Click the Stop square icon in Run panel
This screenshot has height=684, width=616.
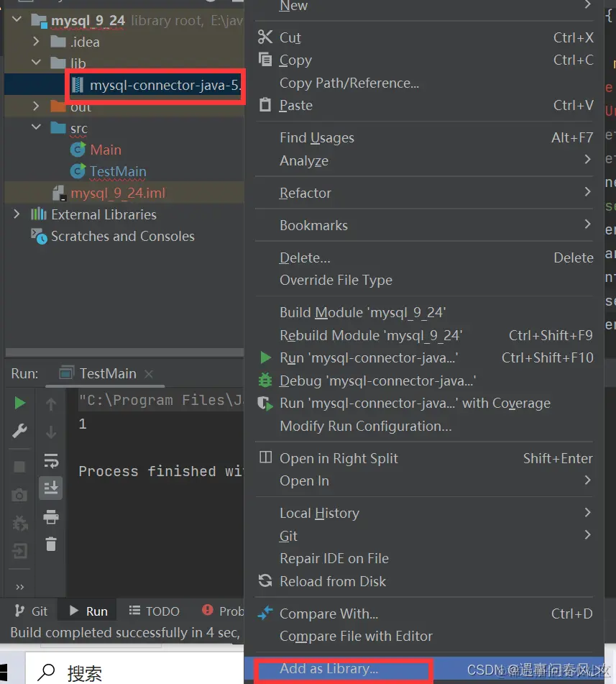(19, 467)
